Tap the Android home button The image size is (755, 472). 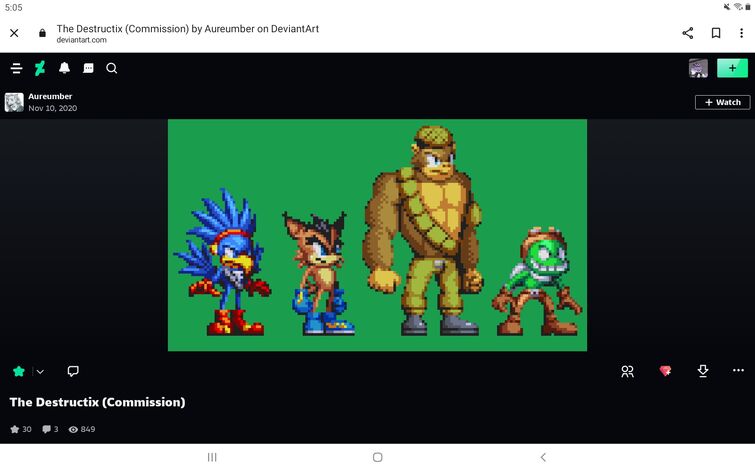pos(378,457)
